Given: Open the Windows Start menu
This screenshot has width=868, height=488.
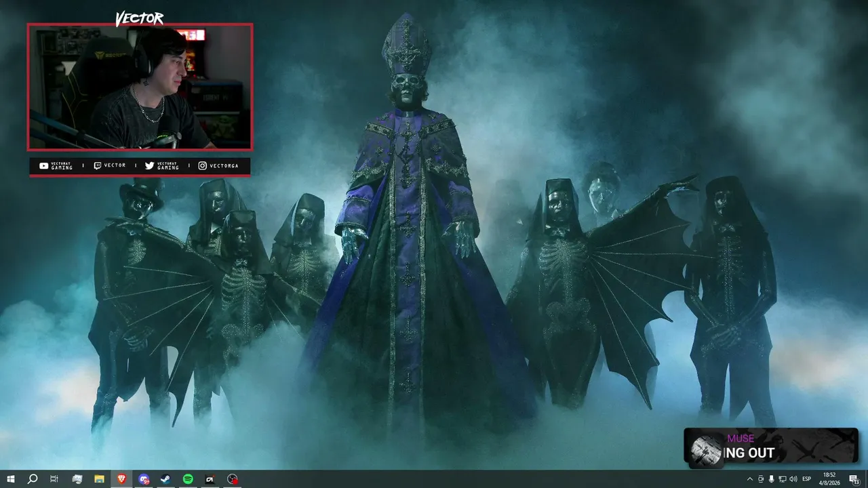Looking at the screenshot, I should 11,479.
